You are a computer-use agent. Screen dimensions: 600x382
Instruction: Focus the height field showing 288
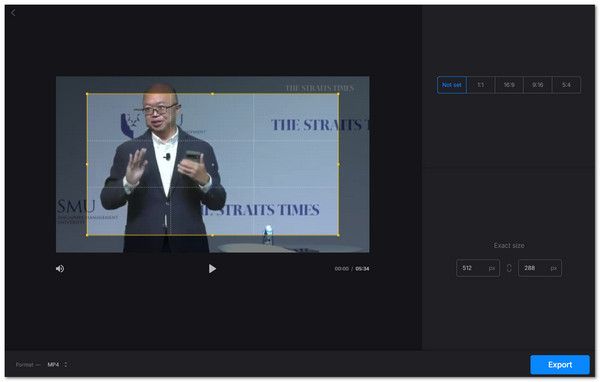coord(540,268)
